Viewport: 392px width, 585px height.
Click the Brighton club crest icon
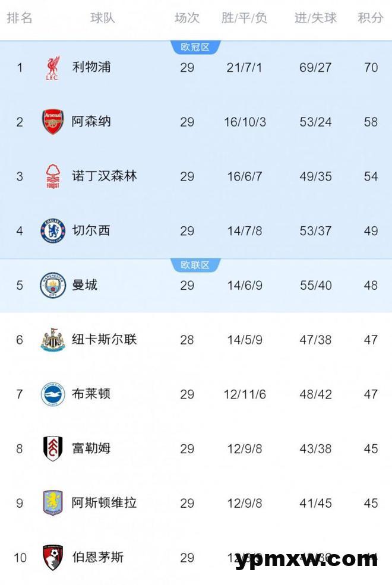(x=53, y=394)
